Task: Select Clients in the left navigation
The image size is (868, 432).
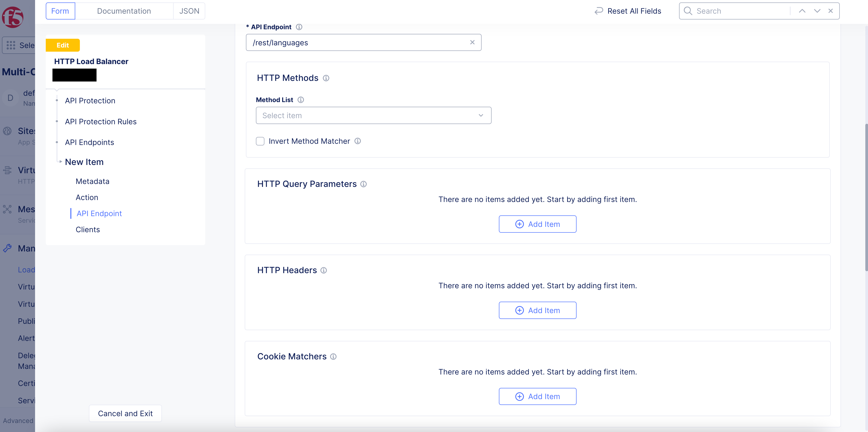Action: pyautogui.click(x=88, y=230)
